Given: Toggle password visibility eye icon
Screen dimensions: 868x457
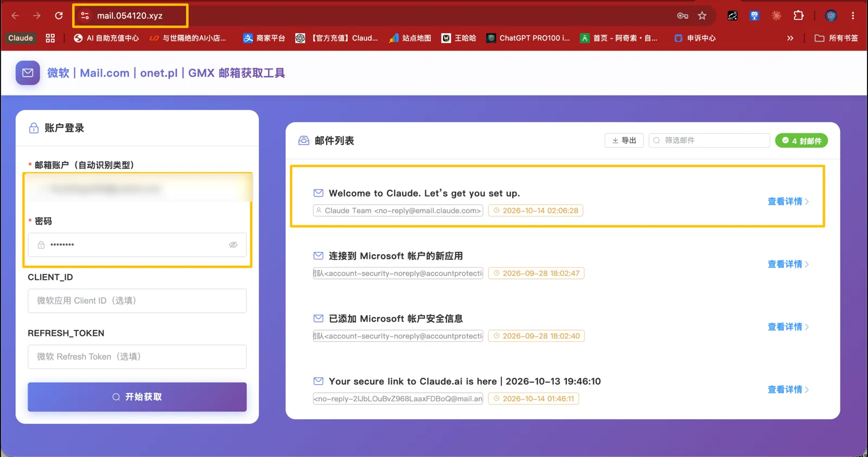Looking at the screenshot, I should [233, 245].
